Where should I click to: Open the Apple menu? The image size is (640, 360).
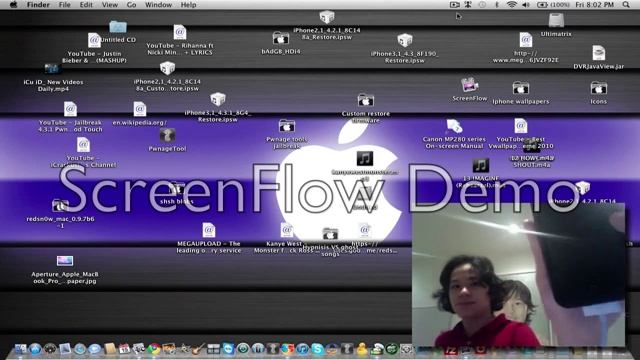[13, 4]
